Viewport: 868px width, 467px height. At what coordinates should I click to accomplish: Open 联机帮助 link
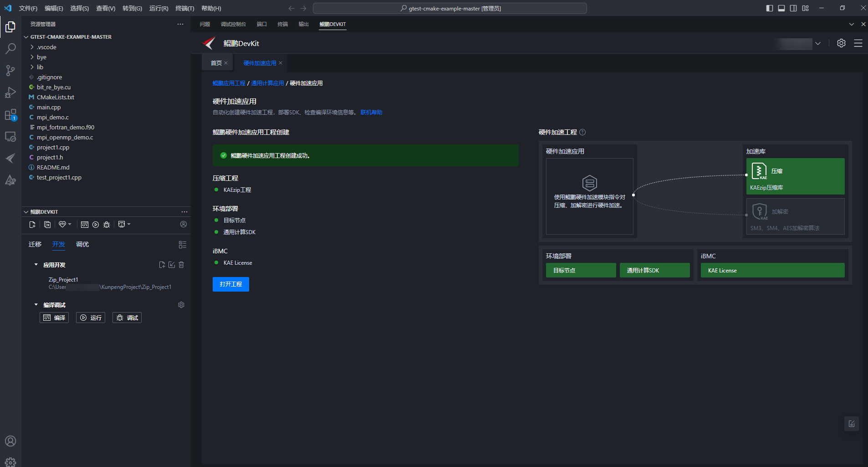click(x=372, y=113)
